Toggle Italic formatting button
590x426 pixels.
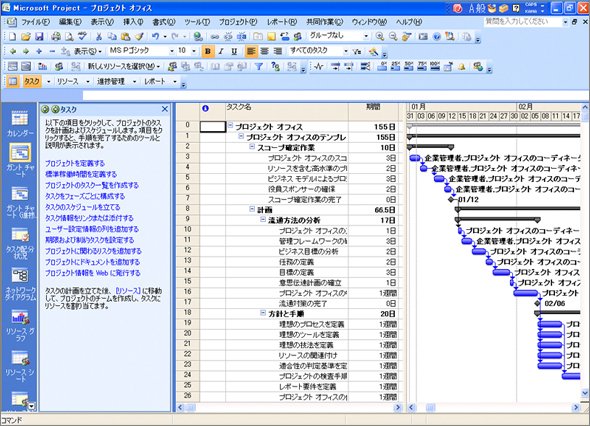221,51
